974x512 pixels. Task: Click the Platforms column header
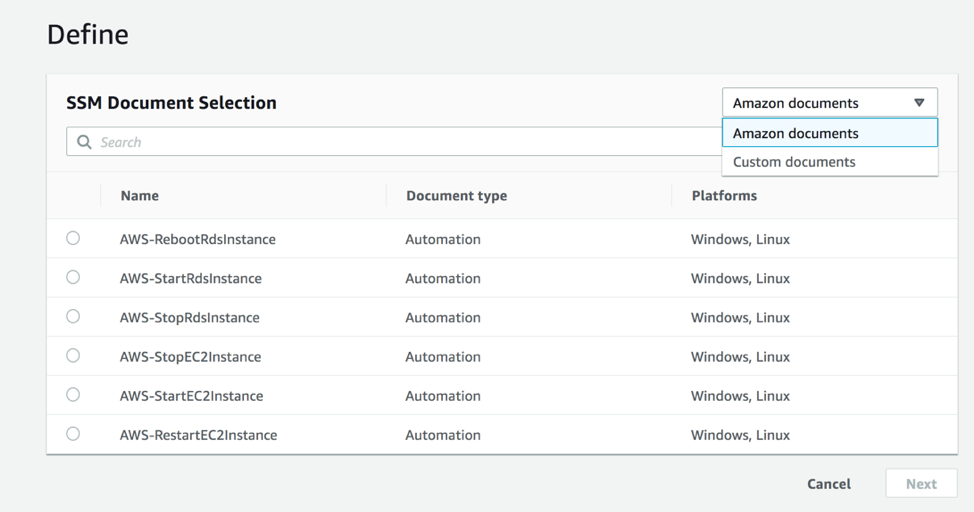point(724,196)
